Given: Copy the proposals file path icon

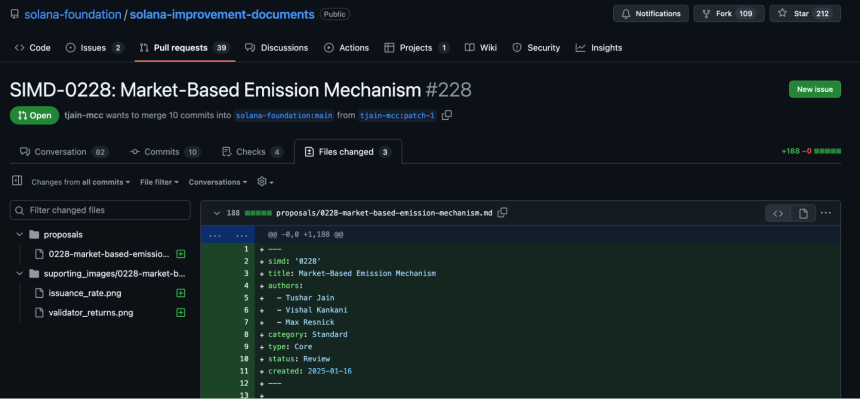Looking at the screenshot, I should click(502, 212).
